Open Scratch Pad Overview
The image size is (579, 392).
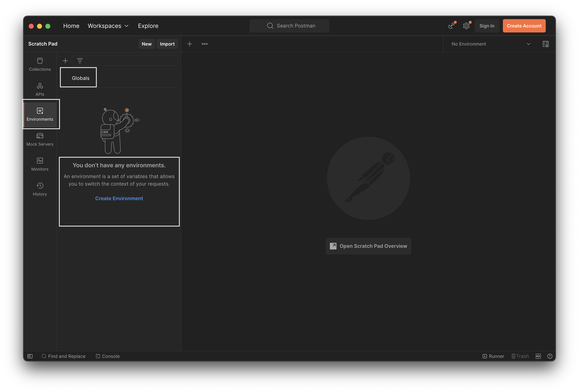coord(368,246)
